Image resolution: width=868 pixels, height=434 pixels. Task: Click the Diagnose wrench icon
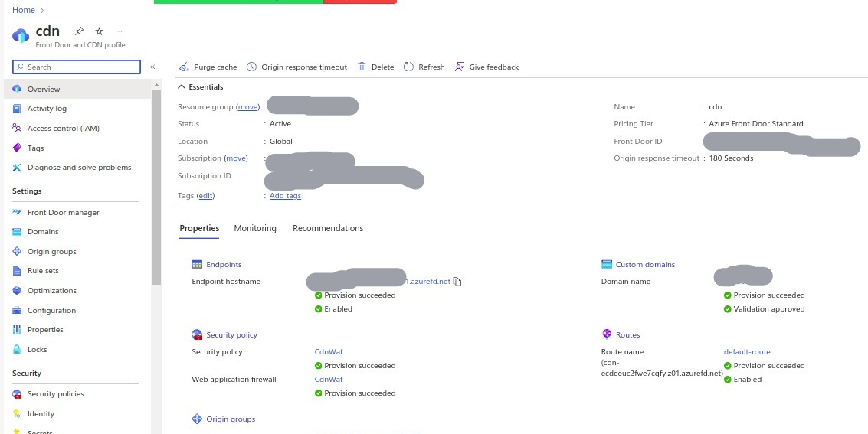(x=17, y=168)
